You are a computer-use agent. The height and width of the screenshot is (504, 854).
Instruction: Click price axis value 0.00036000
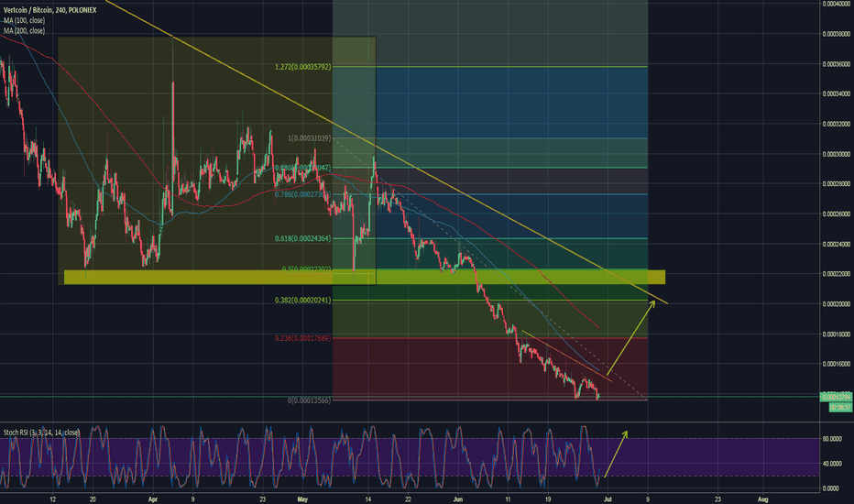[x=837, y=64]
